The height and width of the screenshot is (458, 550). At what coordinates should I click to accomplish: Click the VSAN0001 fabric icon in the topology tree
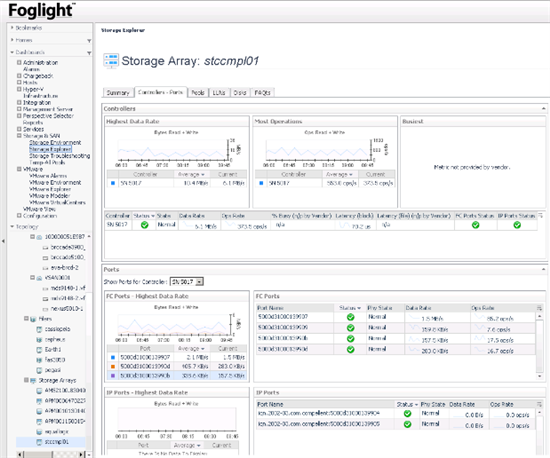tap(39, 278)
